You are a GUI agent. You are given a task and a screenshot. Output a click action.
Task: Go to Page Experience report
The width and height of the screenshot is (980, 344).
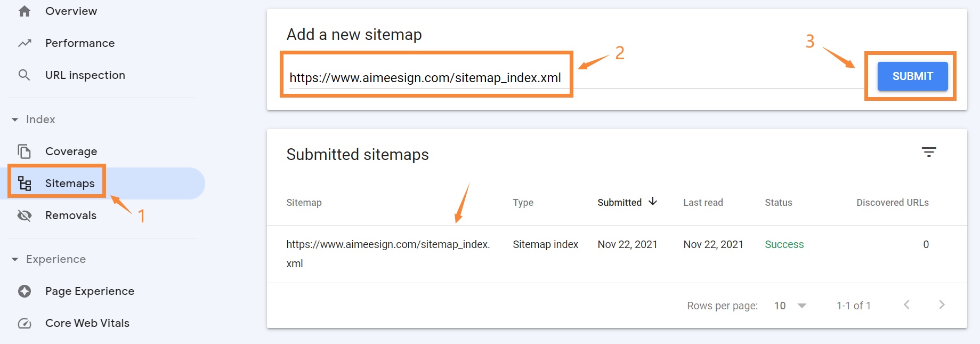point(90,291)
